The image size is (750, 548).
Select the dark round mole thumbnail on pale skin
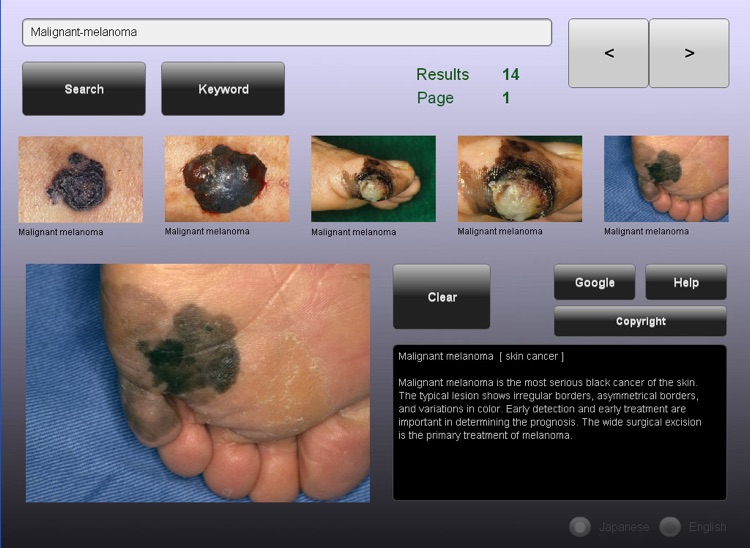(80, 179)
